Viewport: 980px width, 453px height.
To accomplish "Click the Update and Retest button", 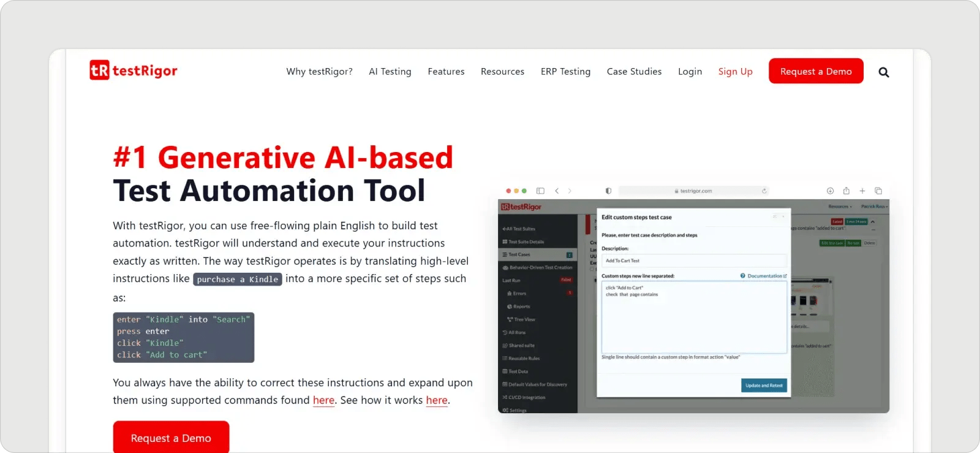I will click(x=764, y=385).
